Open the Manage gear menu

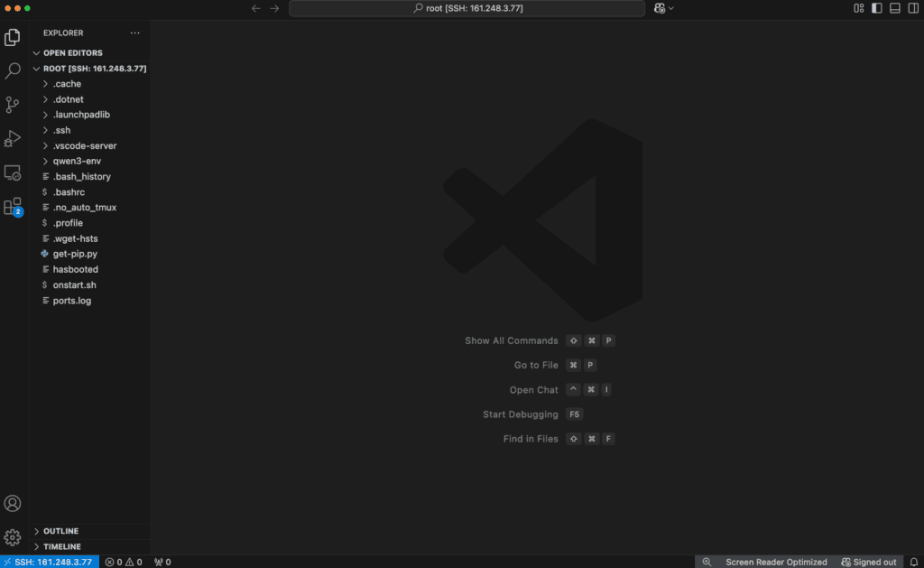click(x=13, y=537)
